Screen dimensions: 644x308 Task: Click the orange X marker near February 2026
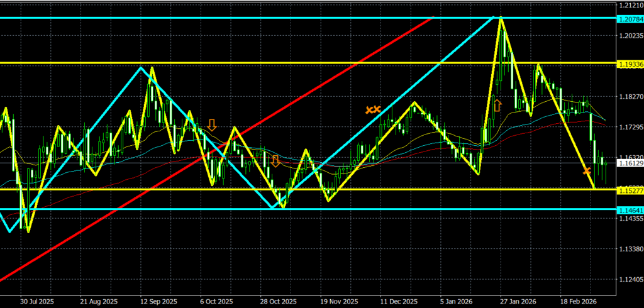(x=587, y=171)
